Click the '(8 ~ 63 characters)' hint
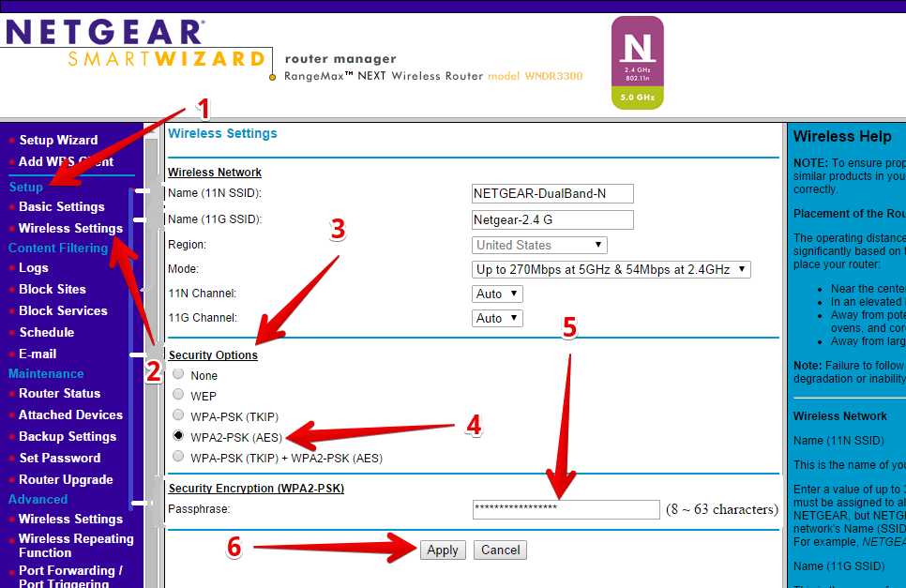The image size is (906, 588). click(721, 509)
